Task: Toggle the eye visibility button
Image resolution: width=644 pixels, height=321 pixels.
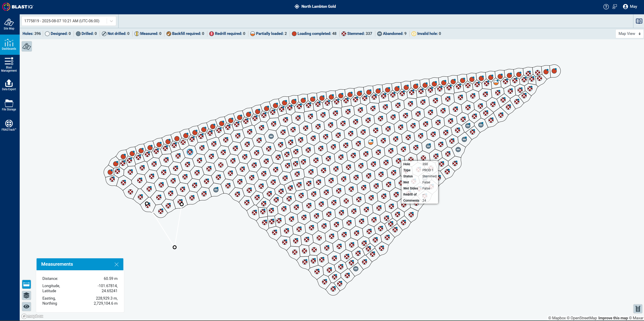Action: [x=26, y=307]
